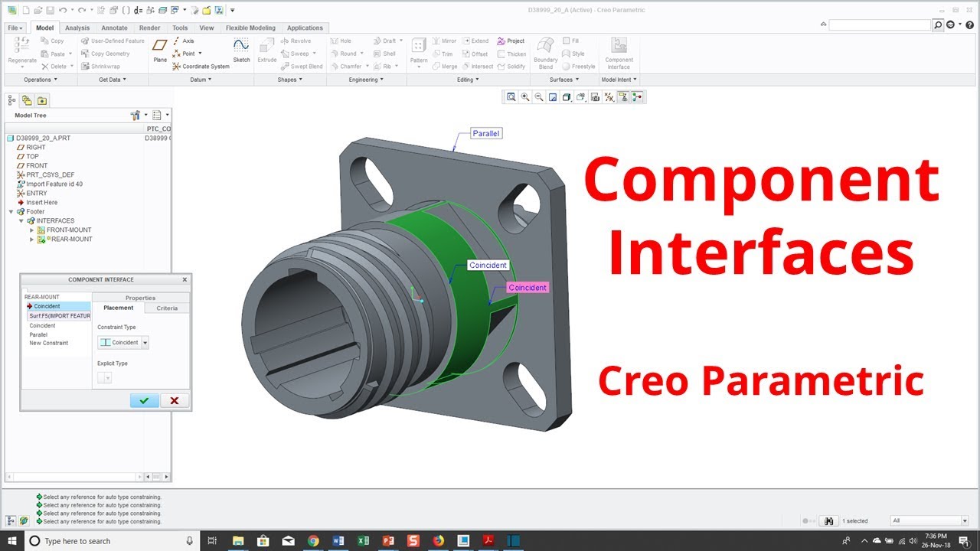Collapse the Footer tree node
The height and width of the screenshot is (551, 980).
pyautogui.click(x=11, y=212)
